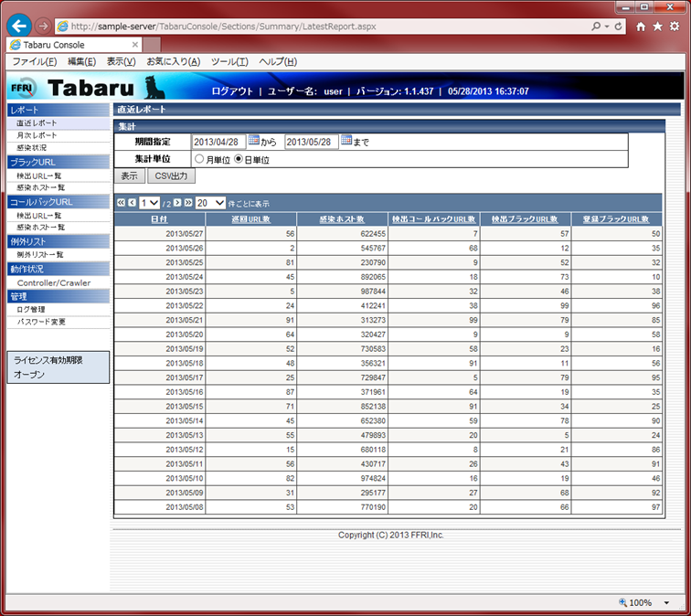Sort table by 感染ホスト数 column header
Screen dimensions: 691x616
click(x=342, y=219)
